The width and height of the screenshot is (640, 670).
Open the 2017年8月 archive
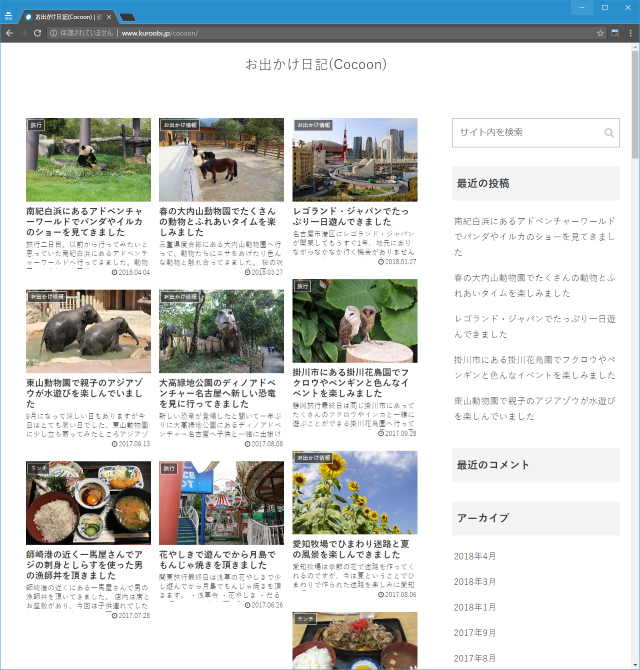[475, 658]
